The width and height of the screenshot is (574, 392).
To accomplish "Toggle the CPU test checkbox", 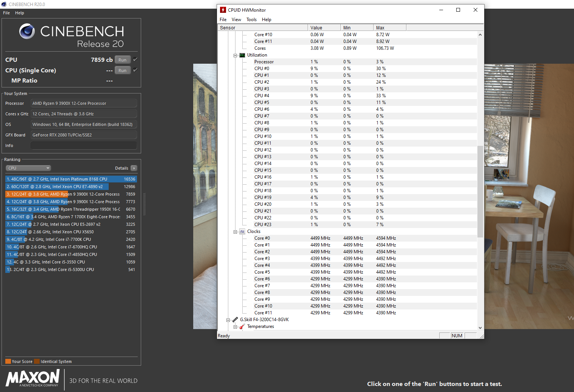I will click(x=135, y=60).
